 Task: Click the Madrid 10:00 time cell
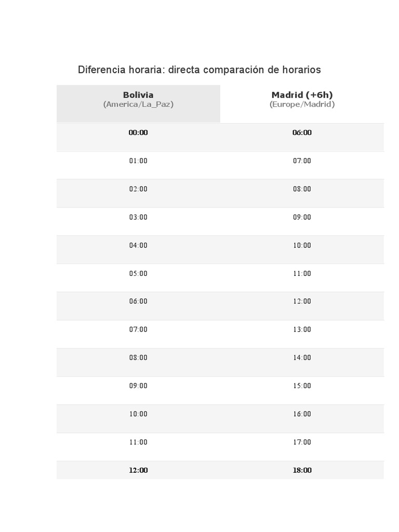pyautogui.click(x=302, y=245)
